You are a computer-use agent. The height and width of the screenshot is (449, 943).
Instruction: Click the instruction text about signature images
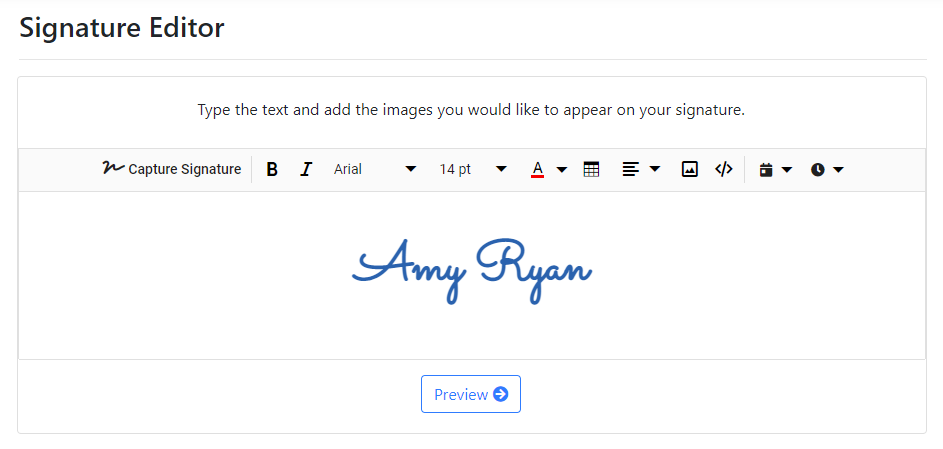tap(472, 111)
